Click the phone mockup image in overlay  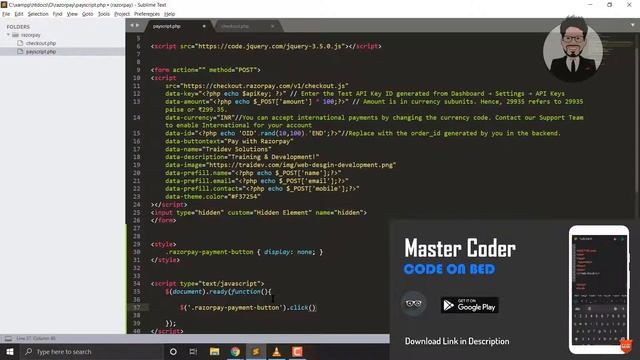coord(599,290)
